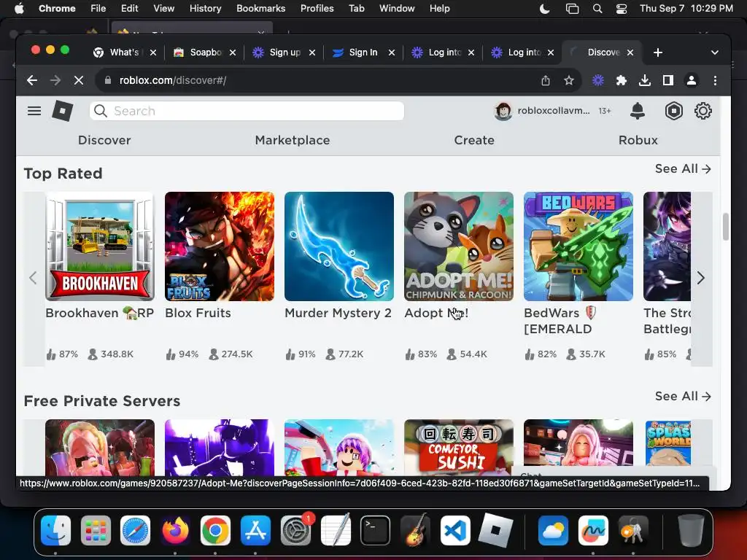The height and width of the screenshot is (560, 747).
Task: Open the App Store dock icon
Action: [x=255, y=530]
